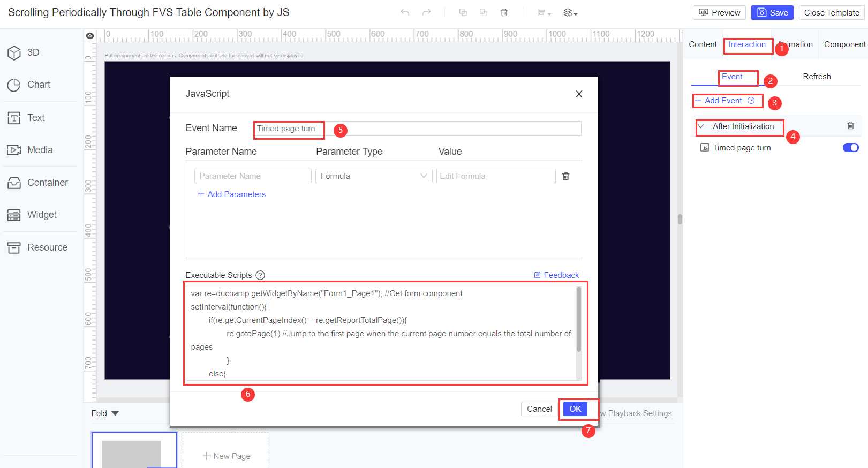This screenshot has width=868, height=468.
Task: Delete the parameter row with the trash icon
Action: (565, 176)
